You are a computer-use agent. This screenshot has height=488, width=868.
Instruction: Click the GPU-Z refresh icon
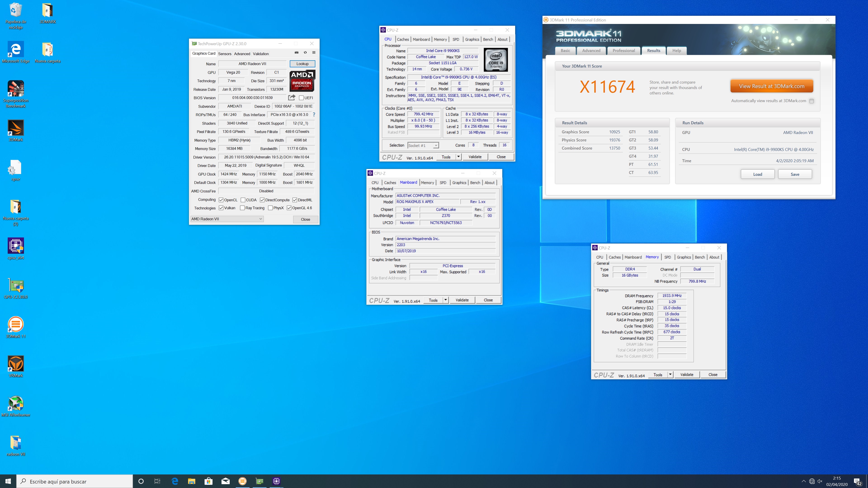(x=305, y=53)
